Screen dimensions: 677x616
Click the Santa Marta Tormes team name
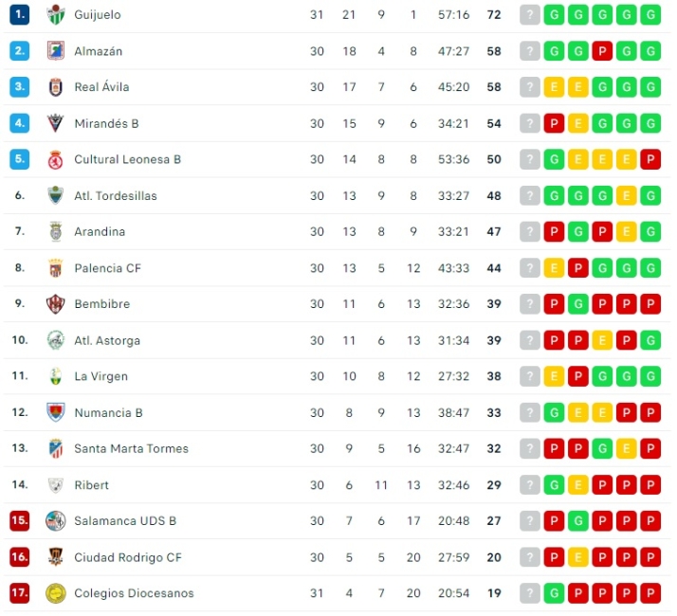(x=131, y=448)
